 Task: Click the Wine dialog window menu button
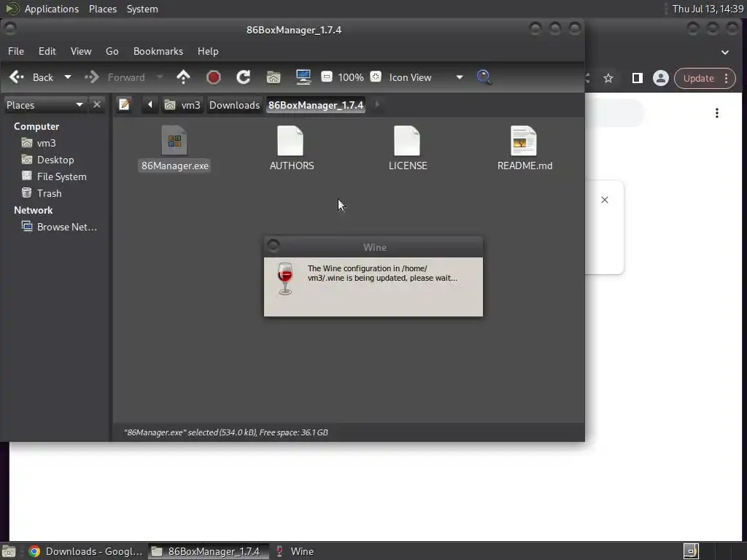click(x=274, y=246)
